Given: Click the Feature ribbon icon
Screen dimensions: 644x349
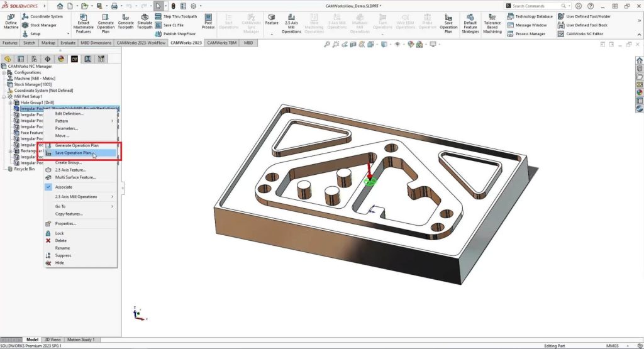Looking at the screenshot, I should tap(272, 19).
